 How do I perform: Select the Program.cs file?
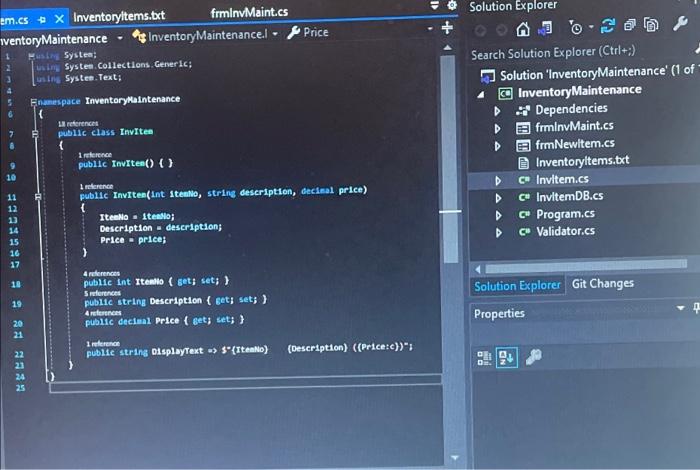pos(565,214)
